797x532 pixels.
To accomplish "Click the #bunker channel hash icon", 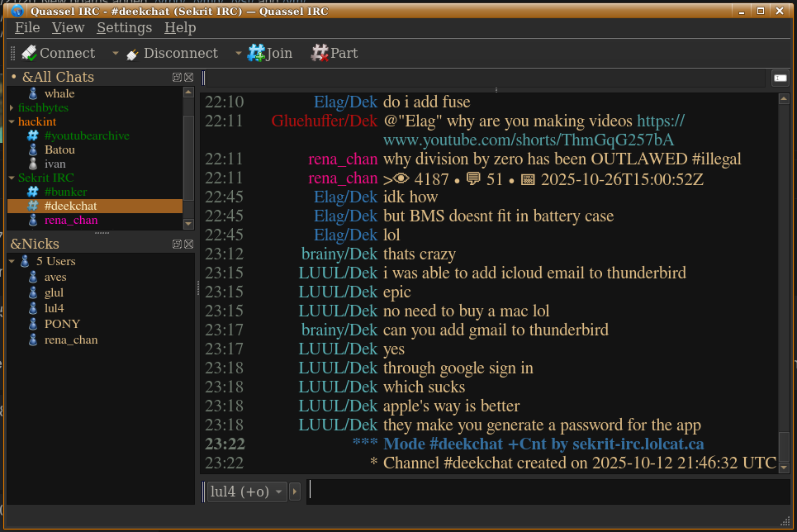I will pyautogui.click(x=32, y=192).
